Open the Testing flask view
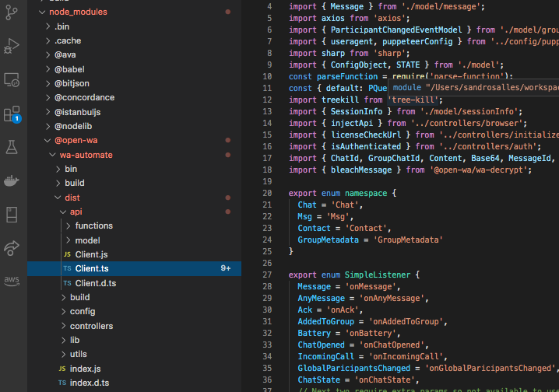The image size is (559, 392). coord(12,147)
